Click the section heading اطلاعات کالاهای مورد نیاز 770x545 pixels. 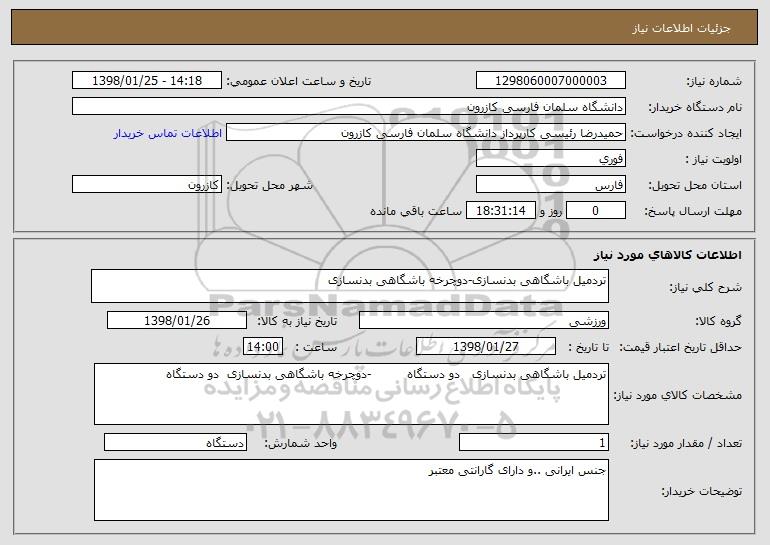[x=667, y=255]
